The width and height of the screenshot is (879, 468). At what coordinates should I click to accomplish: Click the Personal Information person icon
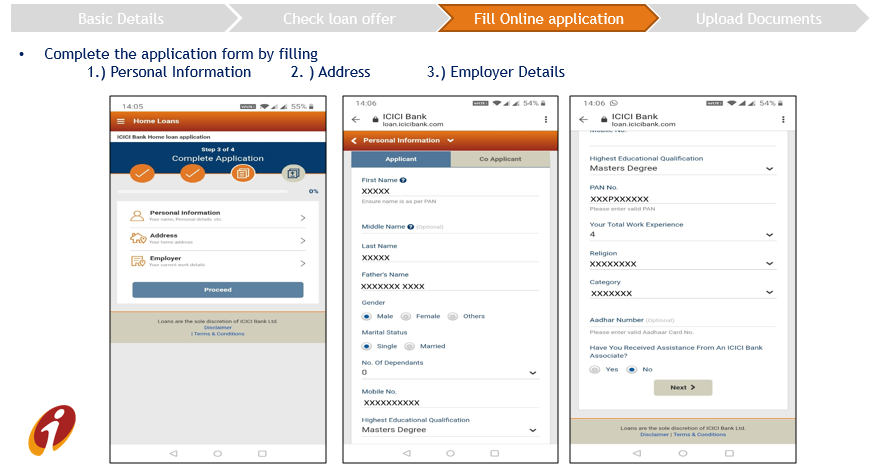point(137,216)
